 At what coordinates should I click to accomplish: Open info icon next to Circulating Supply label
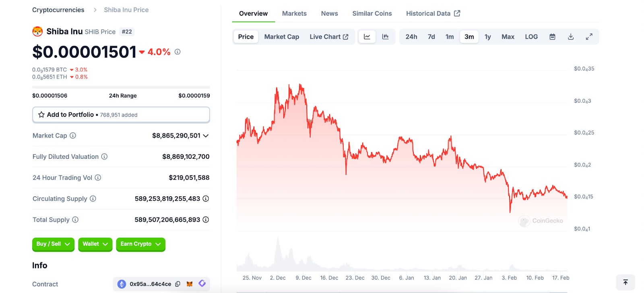[93, 198]
